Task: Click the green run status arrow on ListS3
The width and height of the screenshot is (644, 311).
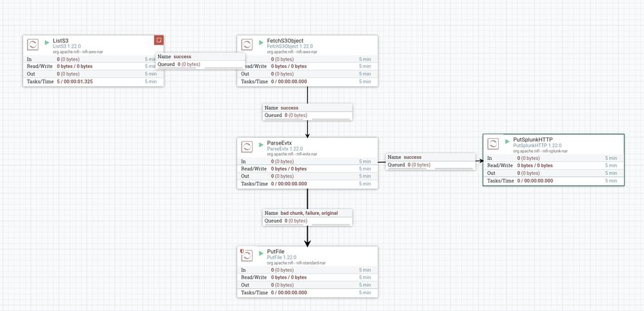Action: (47, 42)
